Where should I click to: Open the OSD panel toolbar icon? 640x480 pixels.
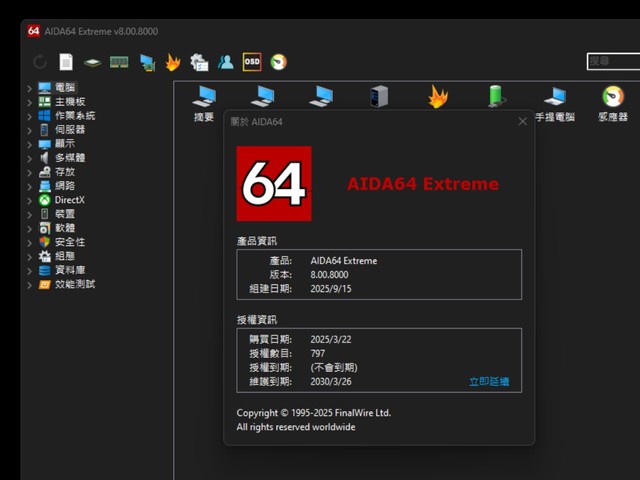pyautogui.click(x=252, y=62)
